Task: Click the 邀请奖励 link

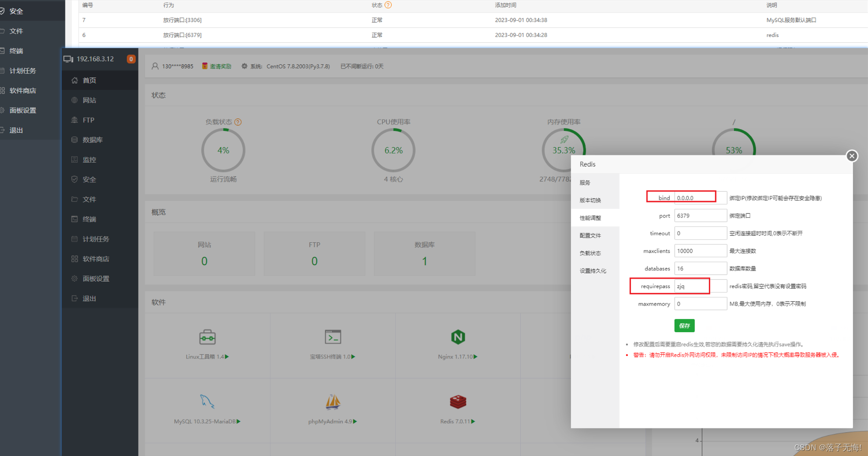Action: [220, 66]
